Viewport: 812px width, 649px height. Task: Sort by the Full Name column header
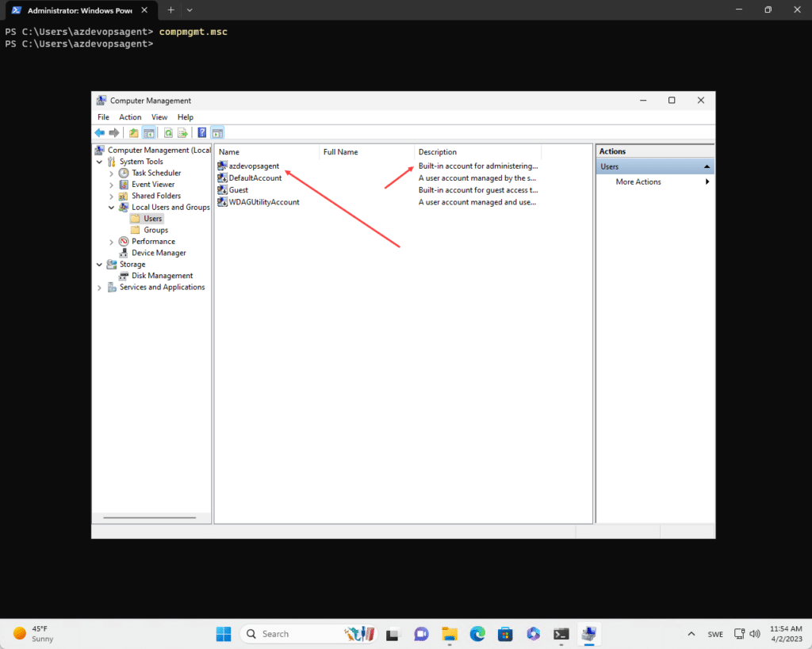click(366, 151)
